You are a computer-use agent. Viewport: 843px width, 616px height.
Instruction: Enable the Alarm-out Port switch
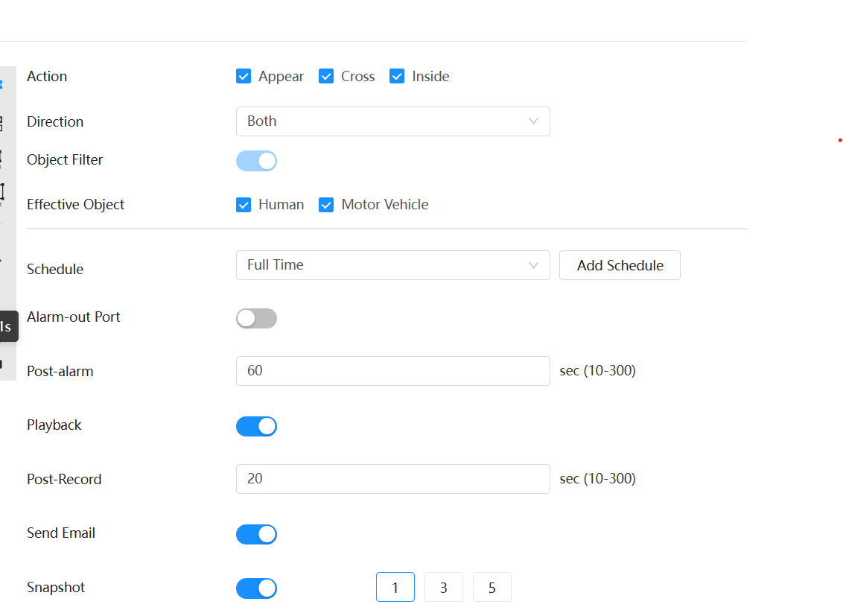tap(256, 318)
